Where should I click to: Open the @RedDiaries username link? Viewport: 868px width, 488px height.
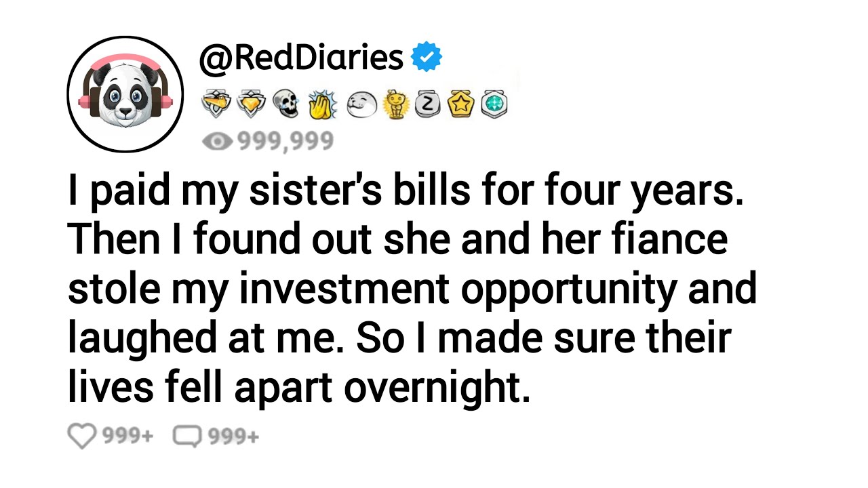tap(300, 58)
